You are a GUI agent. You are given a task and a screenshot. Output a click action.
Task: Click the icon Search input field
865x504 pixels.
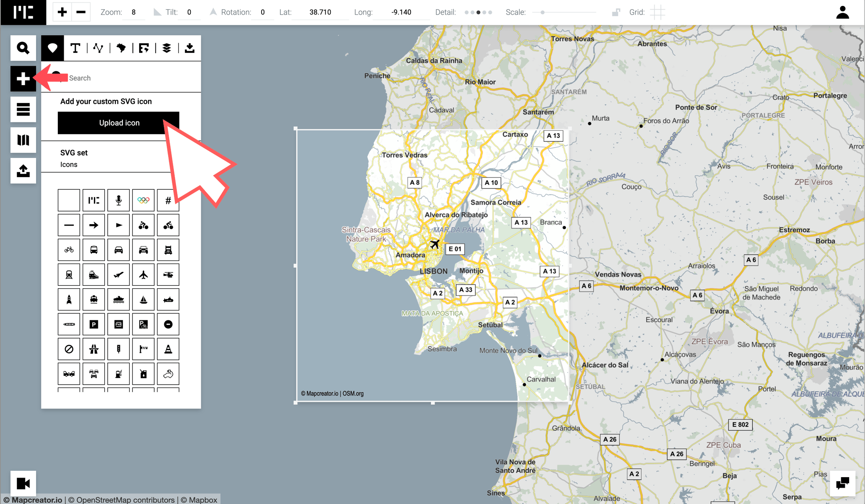(126, 78)
